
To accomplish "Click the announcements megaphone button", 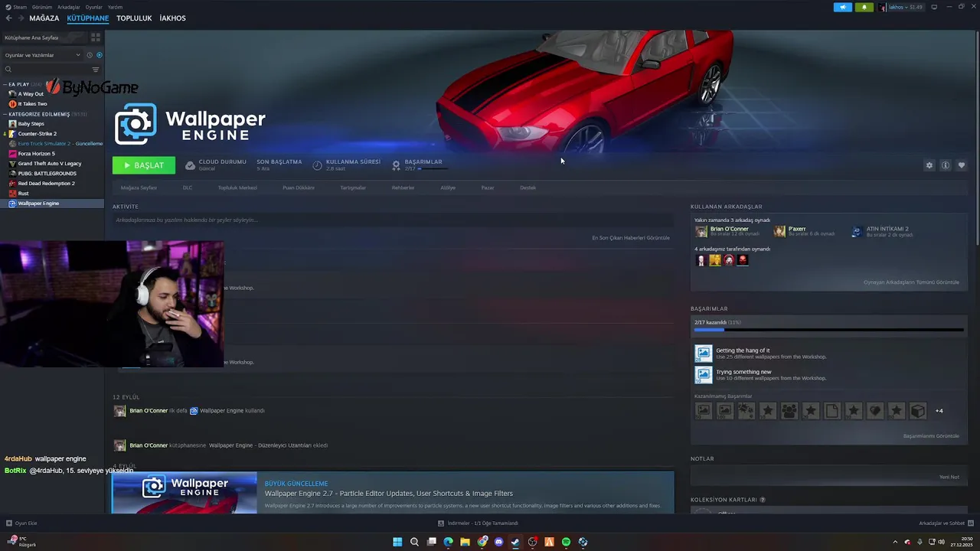I will coord(843,7).
